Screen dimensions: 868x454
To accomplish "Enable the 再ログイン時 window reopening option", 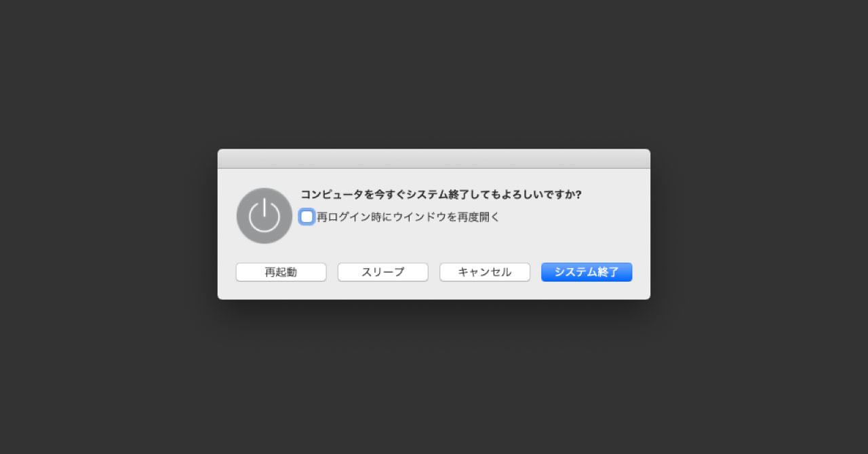I will pyautogui.click(x=307, y=216).
